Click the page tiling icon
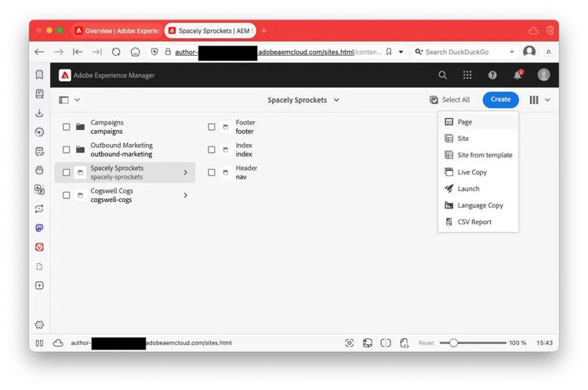Viewport: 588px width, 390px height. pyautogui.click(x=386, y=343)
